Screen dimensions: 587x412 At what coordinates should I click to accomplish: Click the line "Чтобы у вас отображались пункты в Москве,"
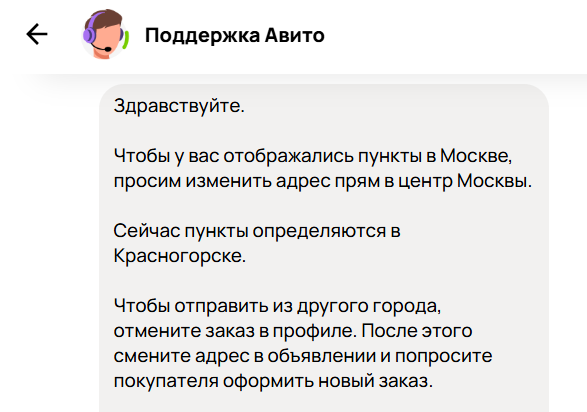(313, 156)
